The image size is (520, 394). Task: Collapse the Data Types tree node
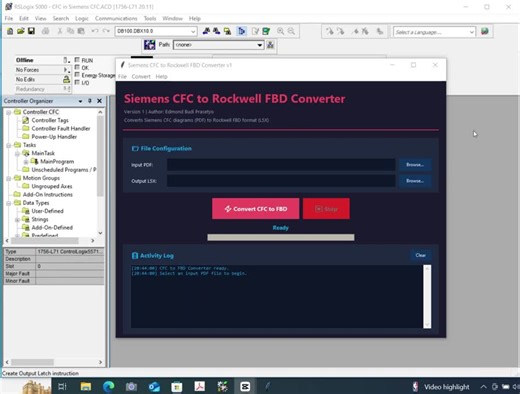pos(9,203)
